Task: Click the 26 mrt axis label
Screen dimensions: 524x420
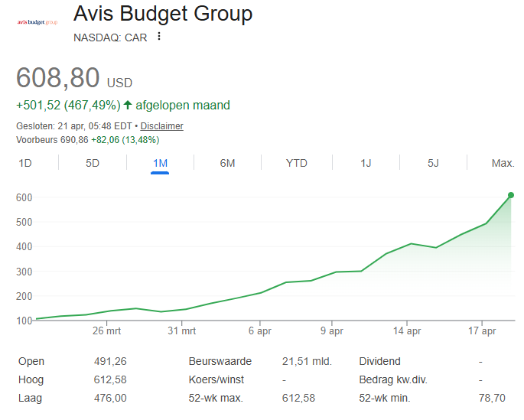Action: coord(106,330)
